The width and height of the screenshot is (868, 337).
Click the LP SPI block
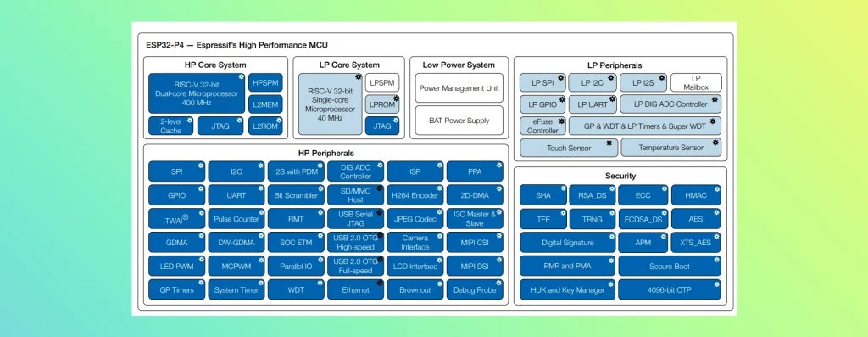(x=542, y=82)
